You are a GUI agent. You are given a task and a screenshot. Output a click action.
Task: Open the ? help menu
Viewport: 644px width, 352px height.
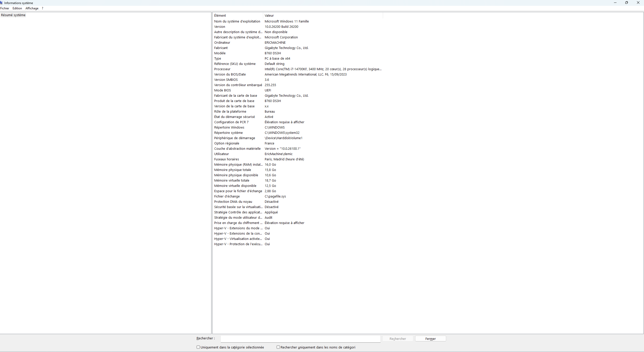point(42,8)
